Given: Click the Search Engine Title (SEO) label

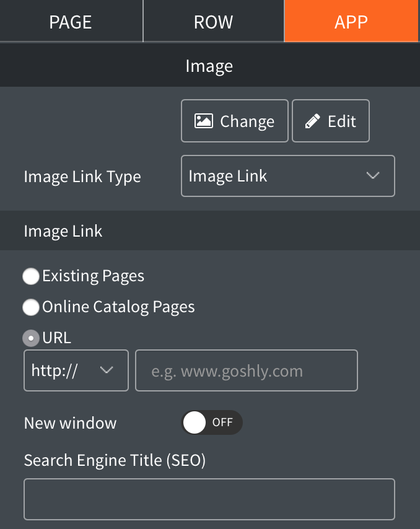Looking at the screenshot, I should [115, 460].
